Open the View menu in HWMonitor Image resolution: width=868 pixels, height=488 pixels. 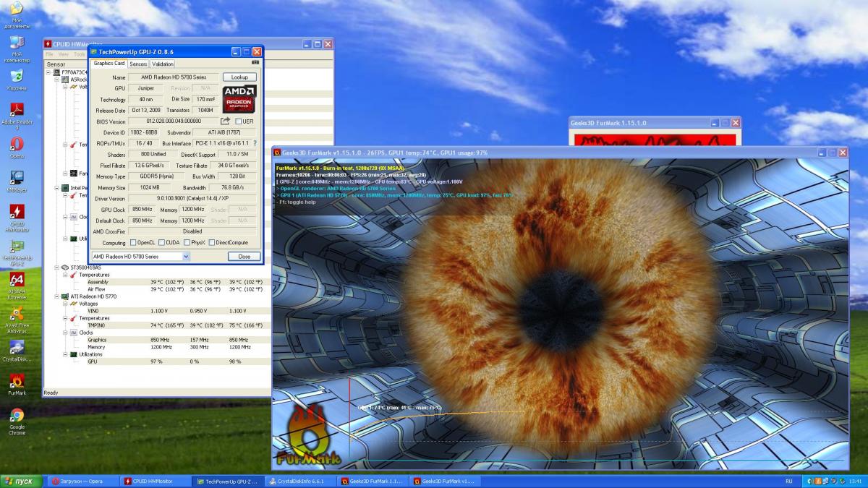click(64, 54)
